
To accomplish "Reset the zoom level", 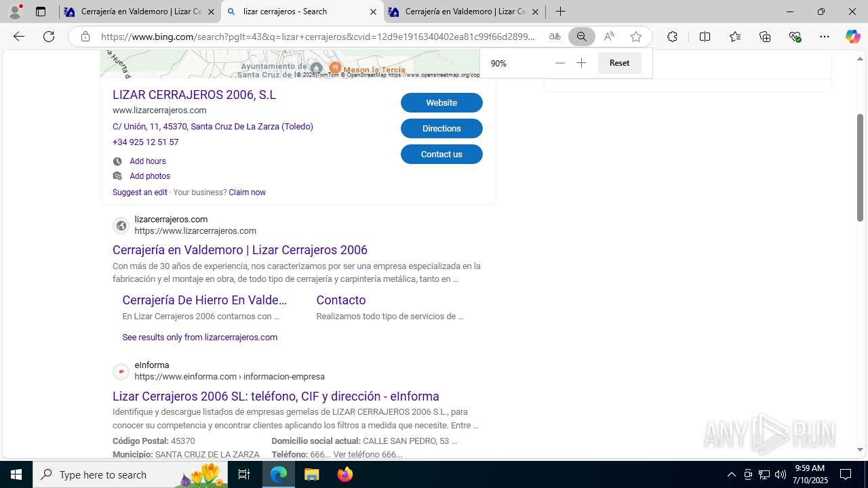I will 619,63.
